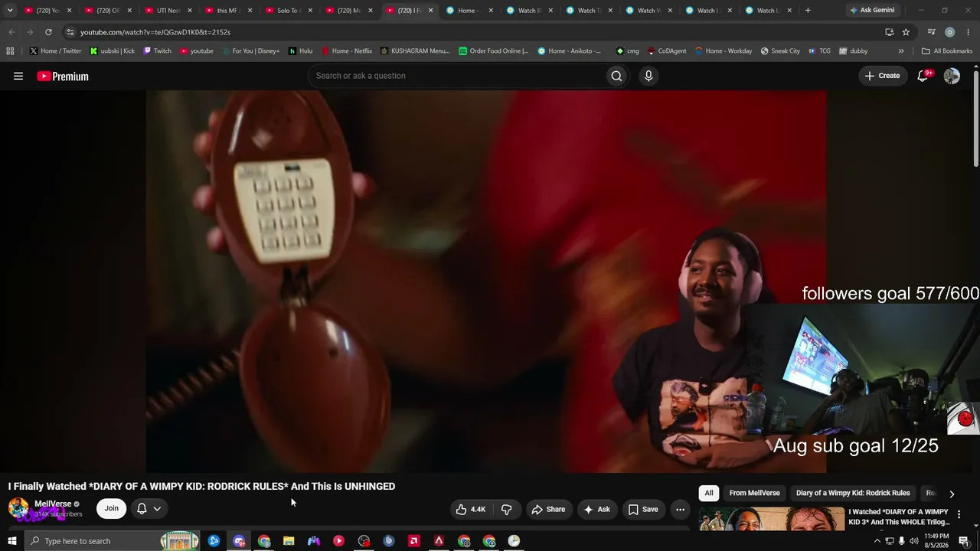980x551 pixels.
Task: Open File Explorer from the taskbar
Action: point(289,541)
